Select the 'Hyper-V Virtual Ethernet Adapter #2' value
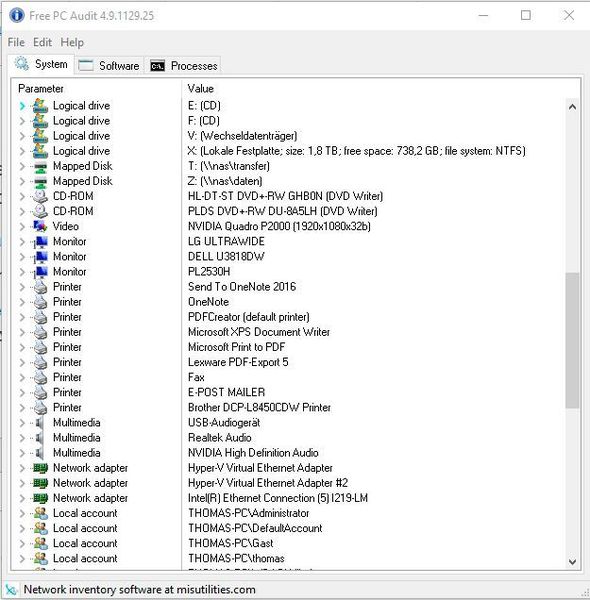The image size is (590, 600). pyautogui.click(x=268, y=483)
